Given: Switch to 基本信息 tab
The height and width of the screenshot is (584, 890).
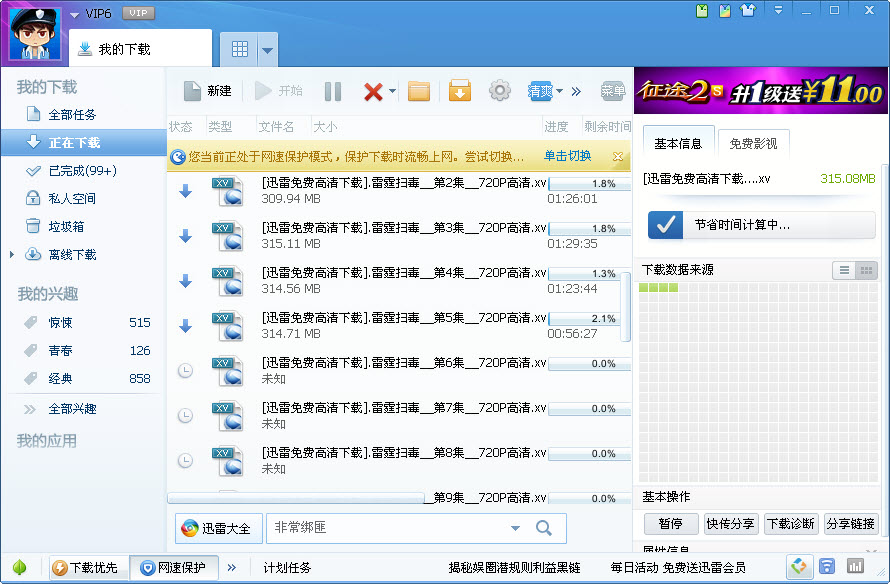Looking at the screenshot, I should pos(678,144).
